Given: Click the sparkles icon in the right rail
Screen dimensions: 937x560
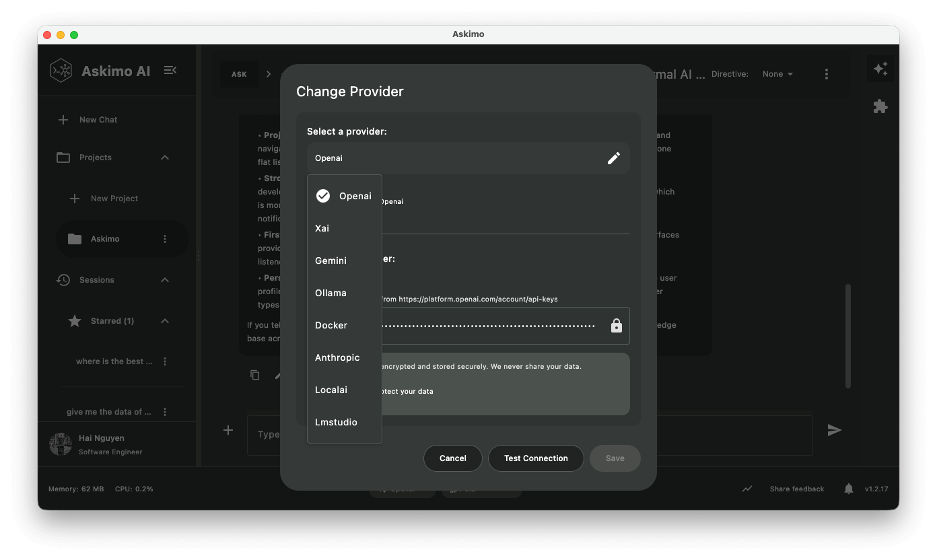Looking at the screenshot, I should click(x=880, y=69).
